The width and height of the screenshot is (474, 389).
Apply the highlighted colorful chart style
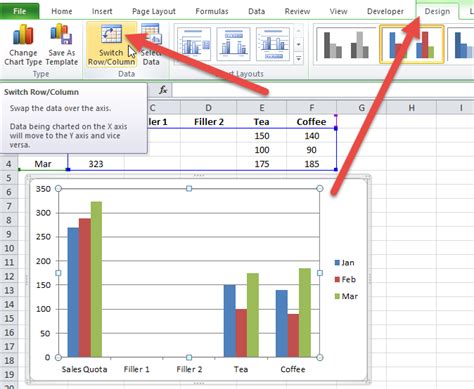click(x=412, y=45)
